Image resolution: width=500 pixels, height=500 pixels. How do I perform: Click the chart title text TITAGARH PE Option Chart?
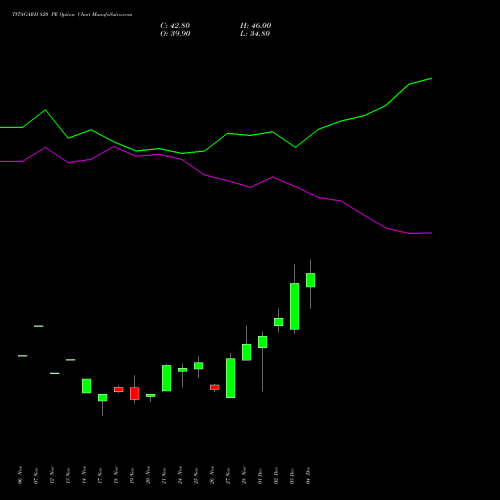coord(72,15)
